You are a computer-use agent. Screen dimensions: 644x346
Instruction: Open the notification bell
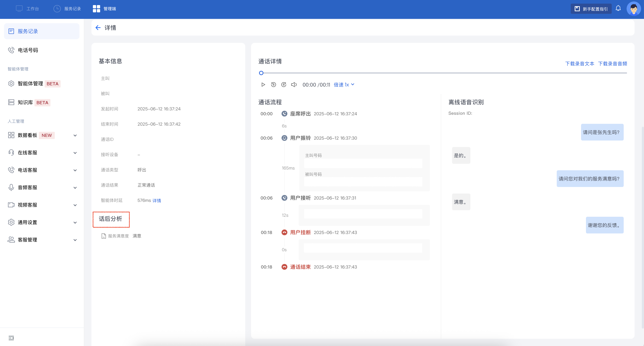(618, 9)
